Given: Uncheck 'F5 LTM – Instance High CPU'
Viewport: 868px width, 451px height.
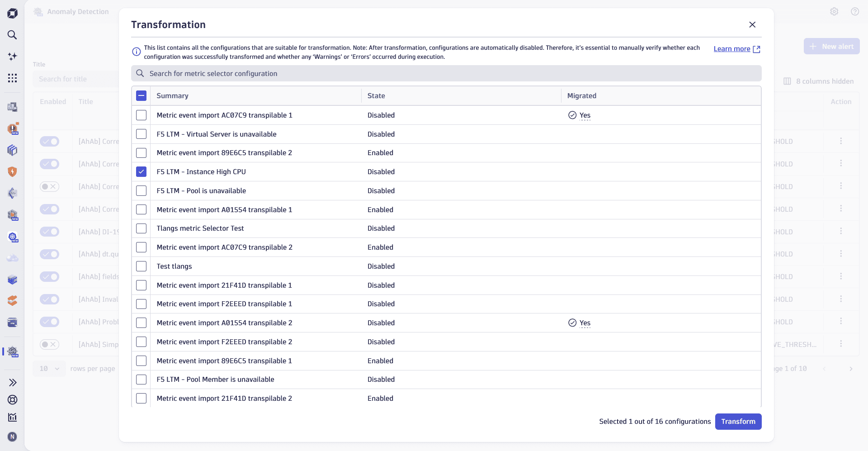Looking at the screenshot, I should point(141,171).
